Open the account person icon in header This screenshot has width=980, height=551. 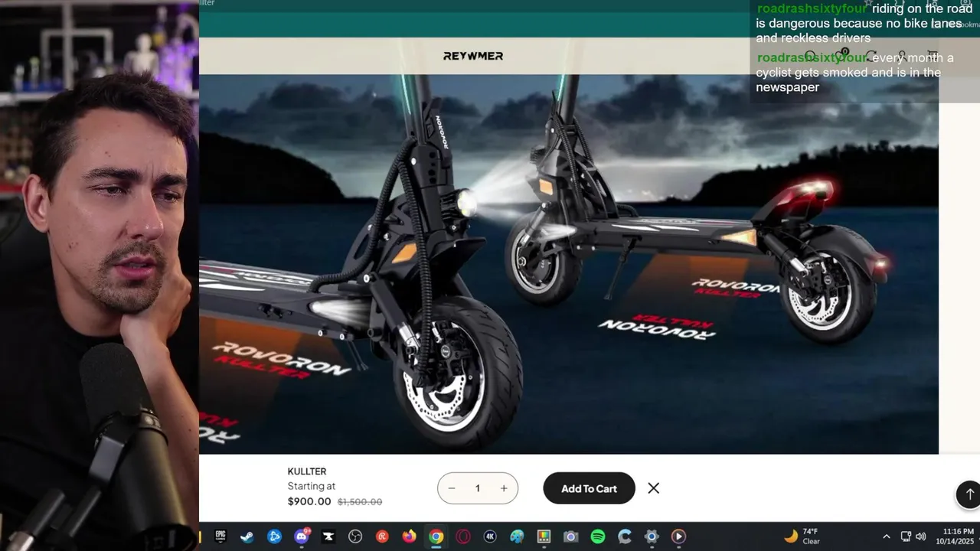pos(902,57)
